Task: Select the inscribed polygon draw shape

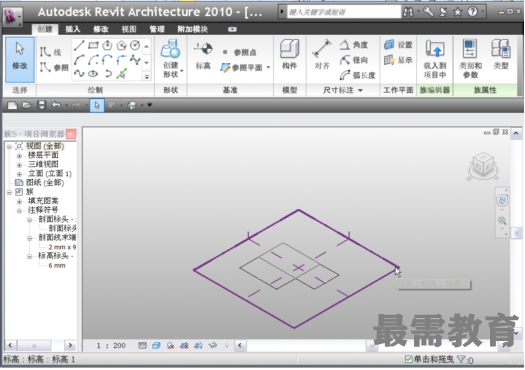Action: pos(107,45)
